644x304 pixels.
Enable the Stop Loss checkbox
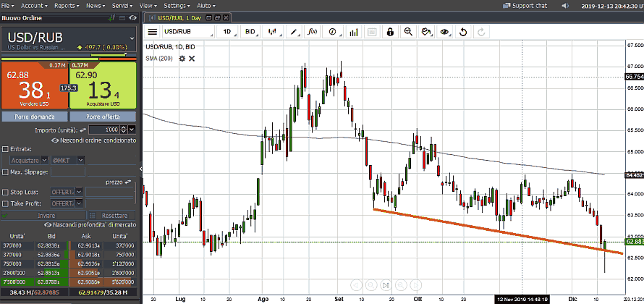pyautogui.click(x=6, y=193)
